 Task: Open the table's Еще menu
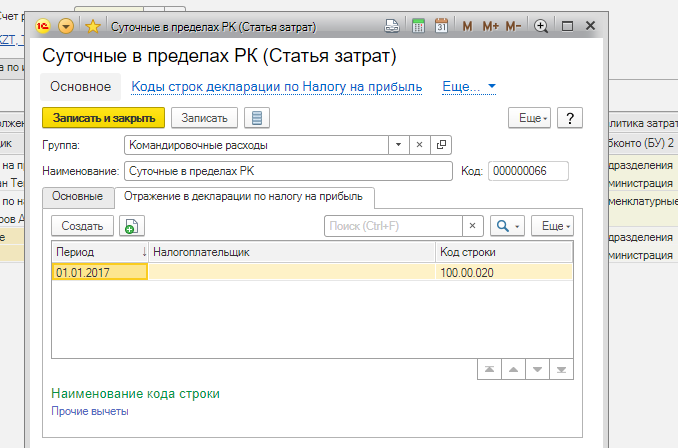point(553,226)
